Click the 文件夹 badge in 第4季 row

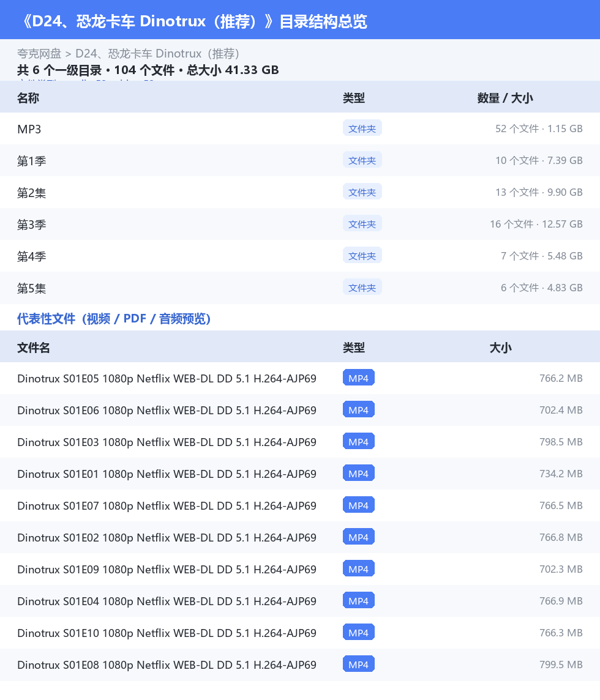click(x=362, y=256)
